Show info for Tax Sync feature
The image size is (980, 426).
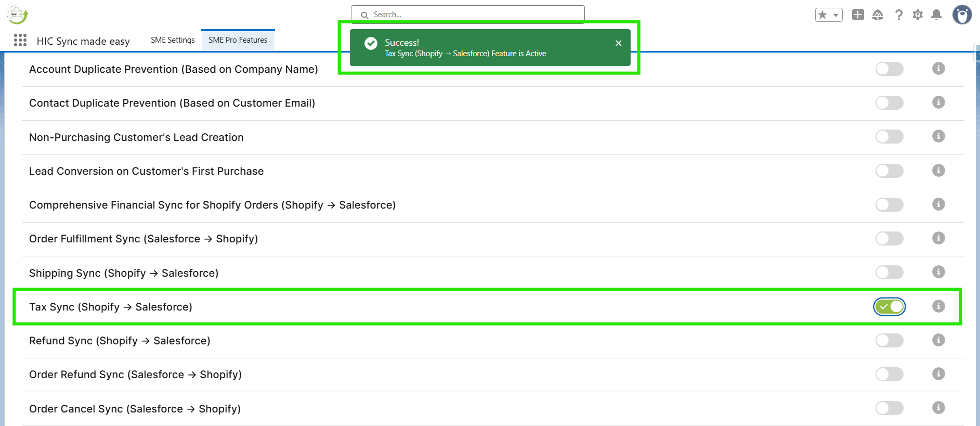938,306
